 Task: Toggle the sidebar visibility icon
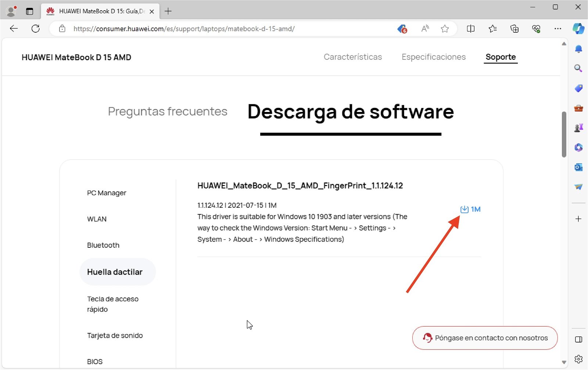pos(578,340)
